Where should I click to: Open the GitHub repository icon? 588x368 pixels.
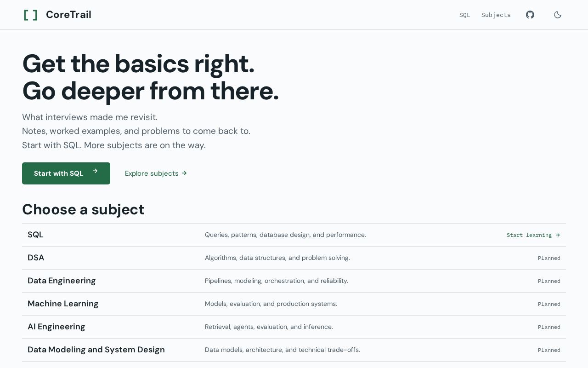530,15
